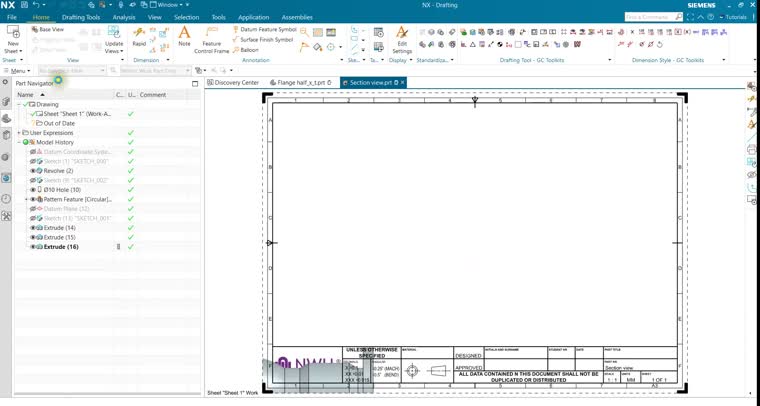Close the Section view.prt tab
The image size is (760, 406).
click(x=402, y=82)
